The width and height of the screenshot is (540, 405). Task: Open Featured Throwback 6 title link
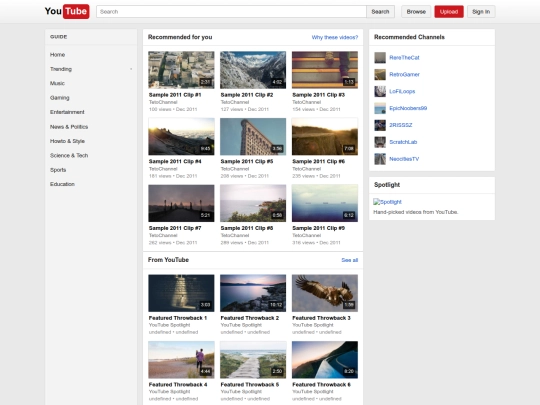[321, 385]
